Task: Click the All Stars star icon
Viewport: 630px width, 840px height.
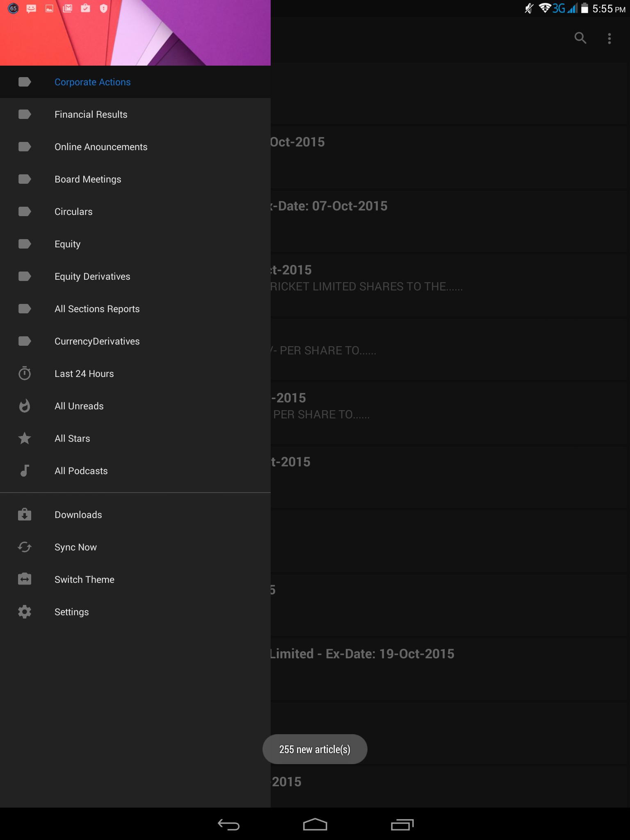Action: point(25,438)
